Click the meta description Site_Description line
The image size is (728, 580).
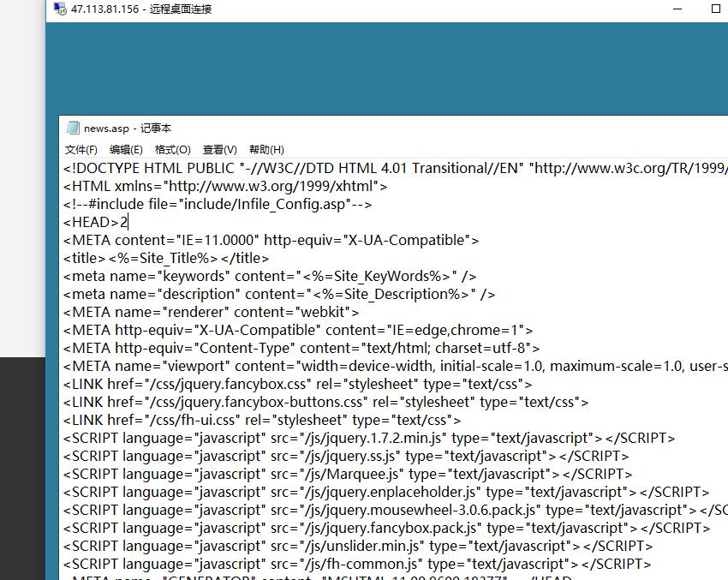(279, 295)
